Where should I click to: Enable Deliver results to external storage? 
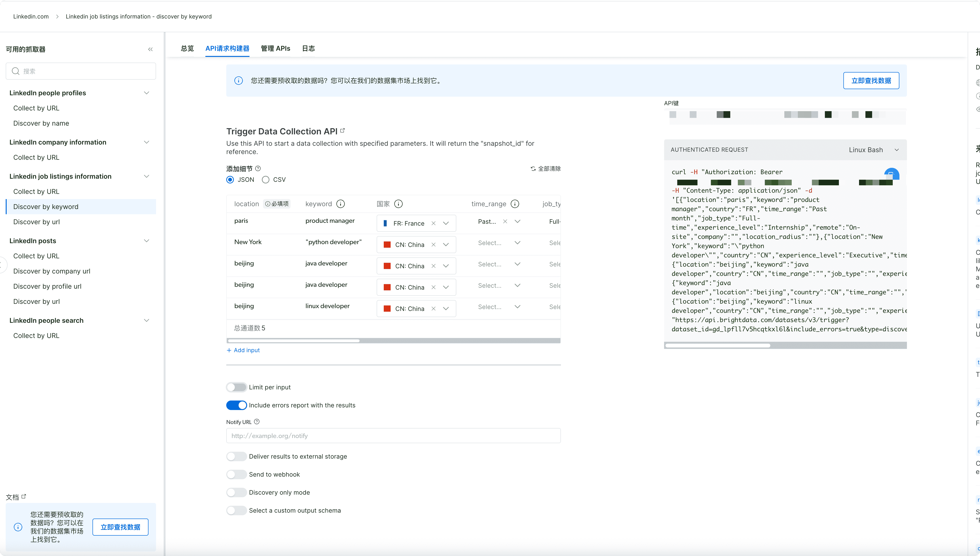[236, 456]
